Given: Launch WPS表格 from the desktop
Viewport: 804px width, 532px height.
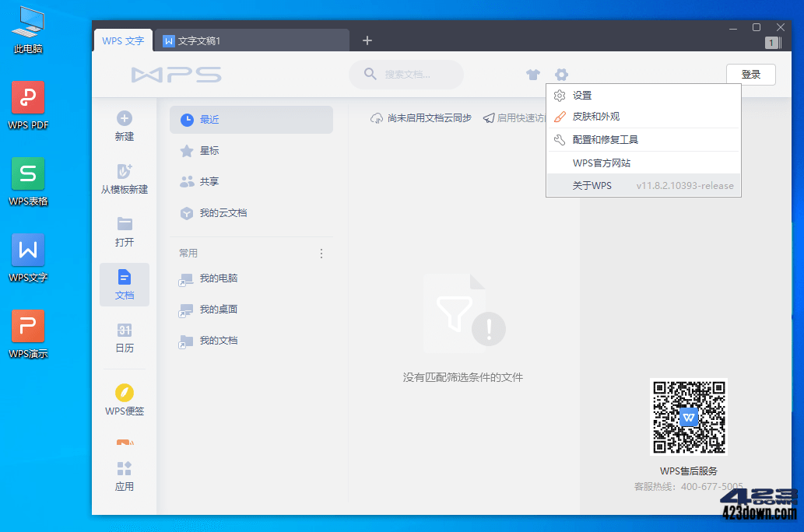Looking at the screenshot, I should (28, 181).
